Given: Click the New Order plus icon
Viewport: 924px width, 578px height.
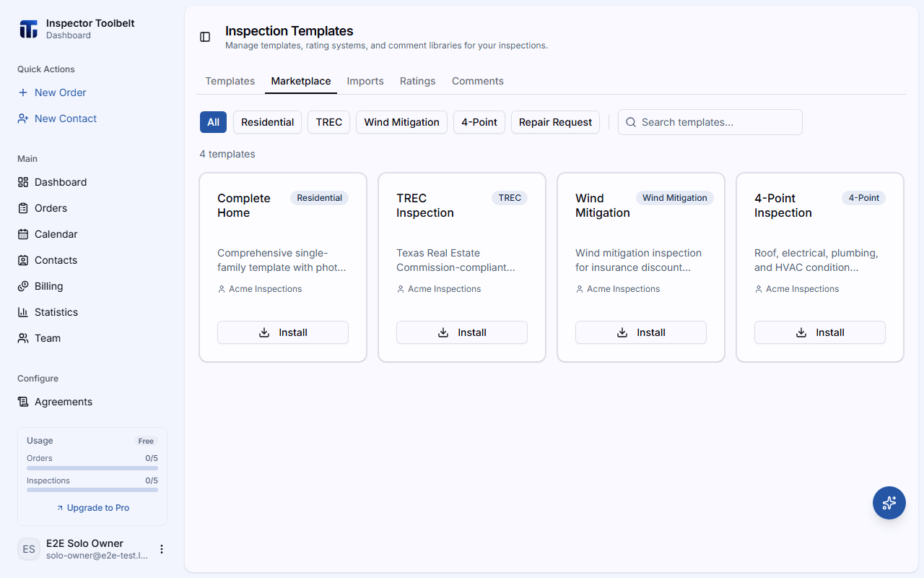Looking at the screenshot, I should (x=23, y=92).
